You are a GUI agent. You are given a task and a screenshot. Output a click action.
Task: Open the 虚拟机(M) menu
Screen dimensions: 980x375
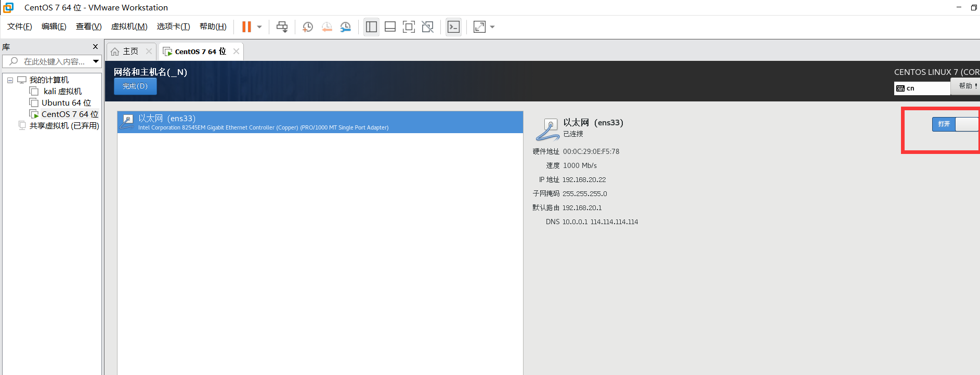coord(129,27)
